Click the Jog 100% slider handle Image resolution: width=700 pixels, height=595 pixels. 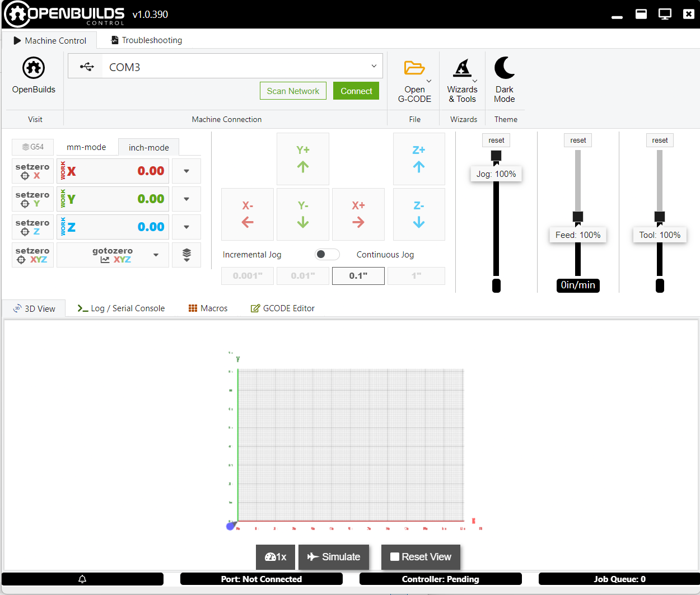[x=496, y=156]
